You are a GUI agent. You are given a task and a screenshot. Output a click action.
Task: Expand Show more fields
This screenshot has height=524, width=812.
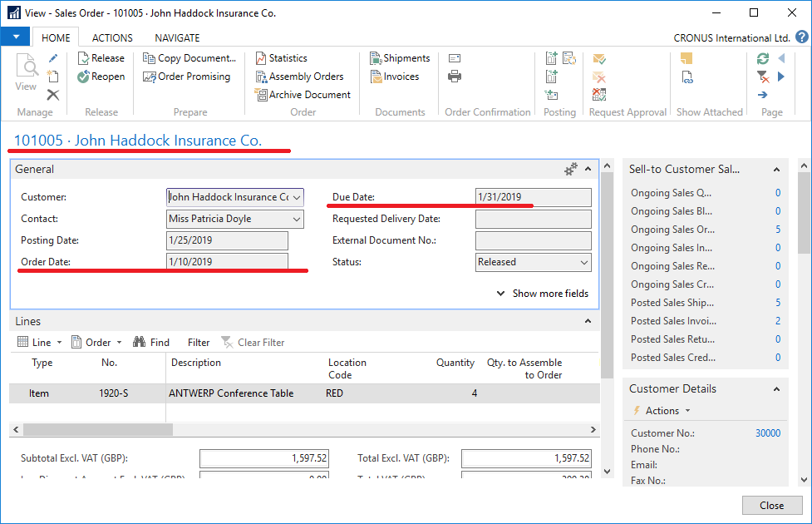(x=543, y=294)
